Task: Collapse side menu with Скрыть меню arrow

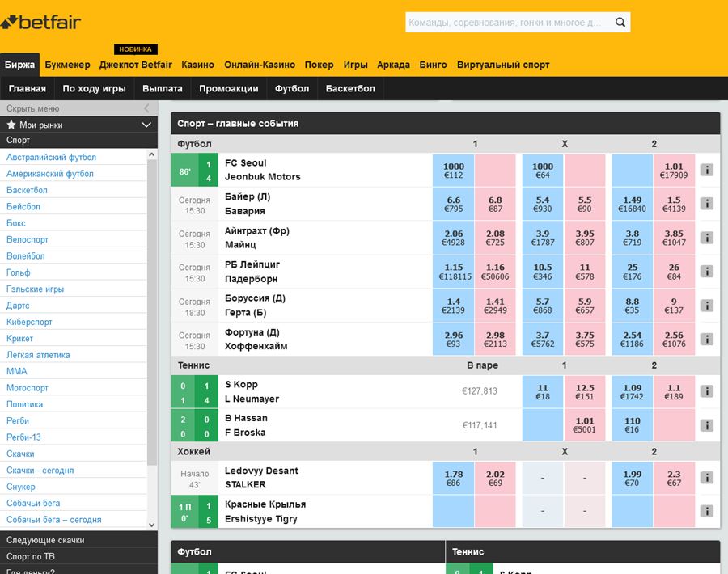Action: [x=146, y=108]
